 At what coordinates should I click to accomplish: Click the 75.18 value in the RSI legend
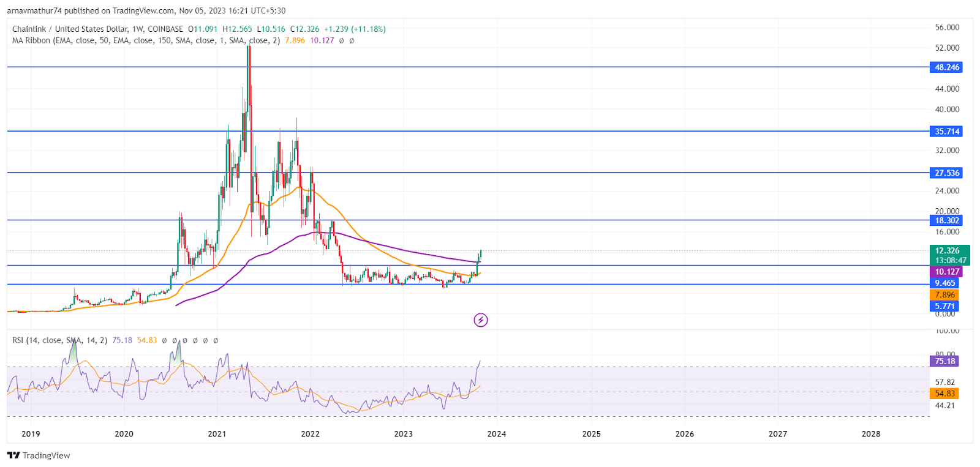[x=122, y=340]
